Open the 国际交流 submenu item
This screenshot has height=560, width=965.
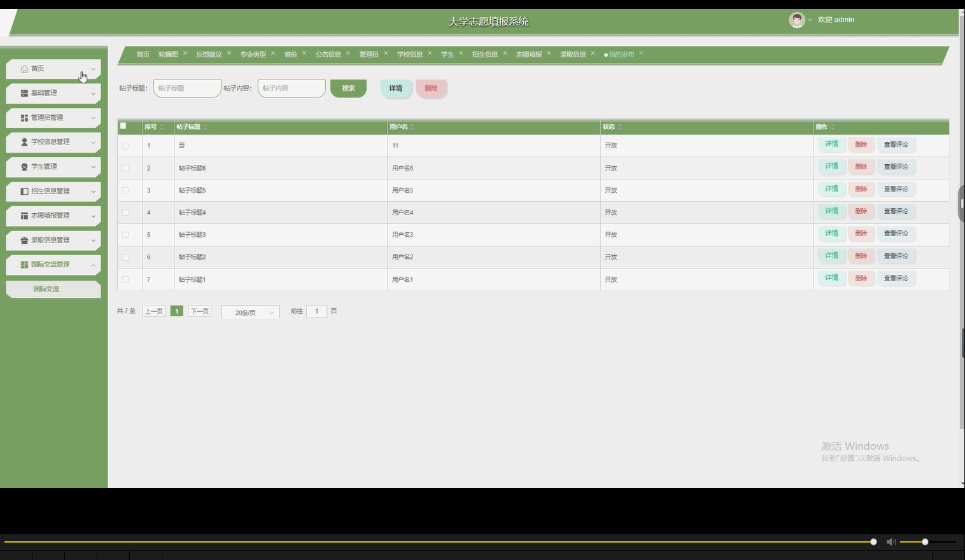click(53, 289)
